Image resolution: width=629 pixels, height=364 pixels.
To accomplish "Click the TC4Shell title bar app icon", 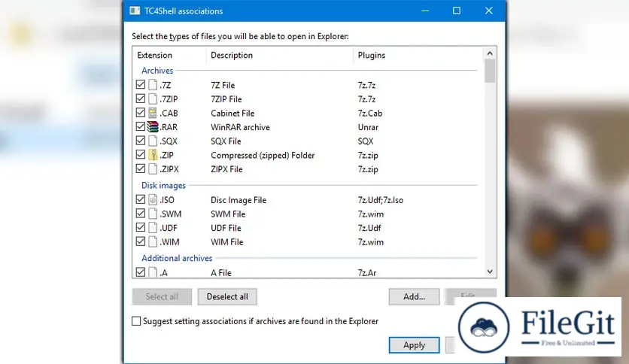I will click(135, 11).
